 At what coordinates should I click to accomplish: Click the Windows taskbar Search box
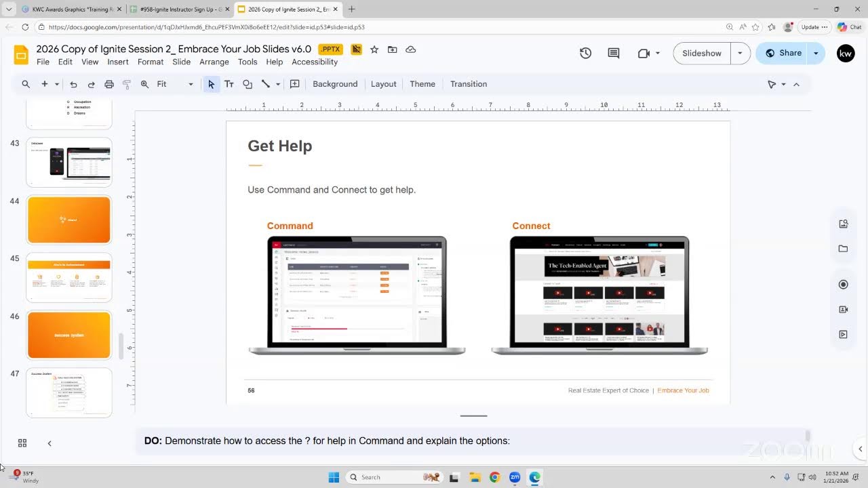coord(395,477)
